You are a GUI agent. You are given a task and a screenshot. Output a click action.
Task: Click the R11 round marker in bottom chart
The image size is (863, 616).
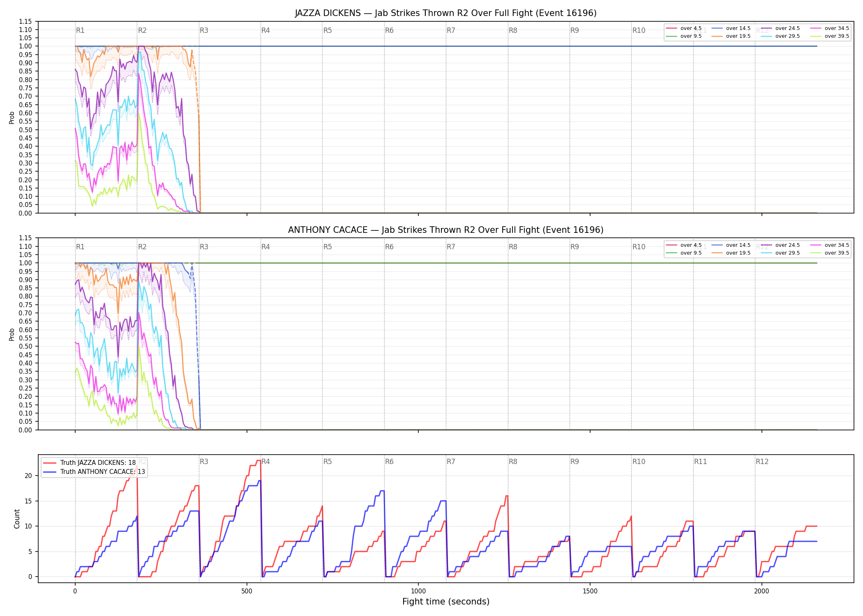pyautogui.click(x=700, y=462)
